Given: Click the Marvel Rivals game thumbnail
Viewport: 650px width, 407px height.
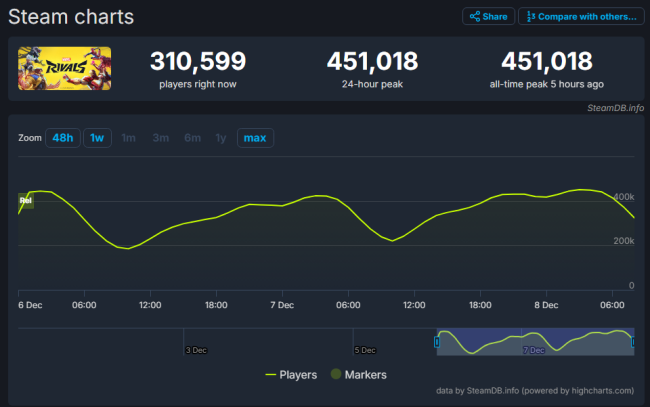Looking at the screenshot, I should pos(64,68).
